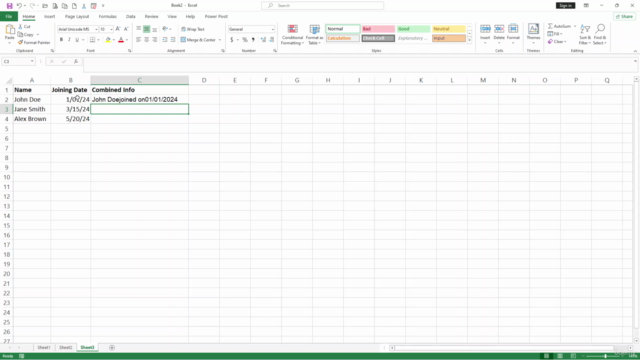Apply the Bad cell style
The width and height of the screenshot is (640, 360).
click(378, 29)
